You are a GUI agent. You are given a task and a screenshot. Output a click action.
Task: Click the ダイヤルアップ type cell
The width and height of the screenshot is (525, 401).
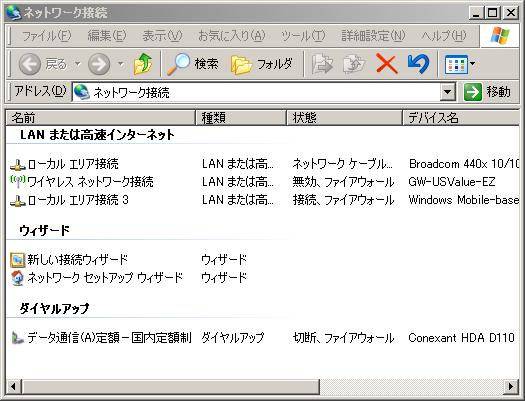pyautogui.click(x=233, y=337)
